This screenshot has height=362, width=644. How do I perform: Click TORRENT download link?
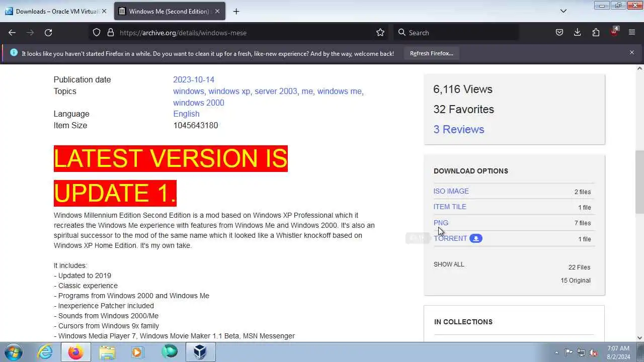pos(450,238)
